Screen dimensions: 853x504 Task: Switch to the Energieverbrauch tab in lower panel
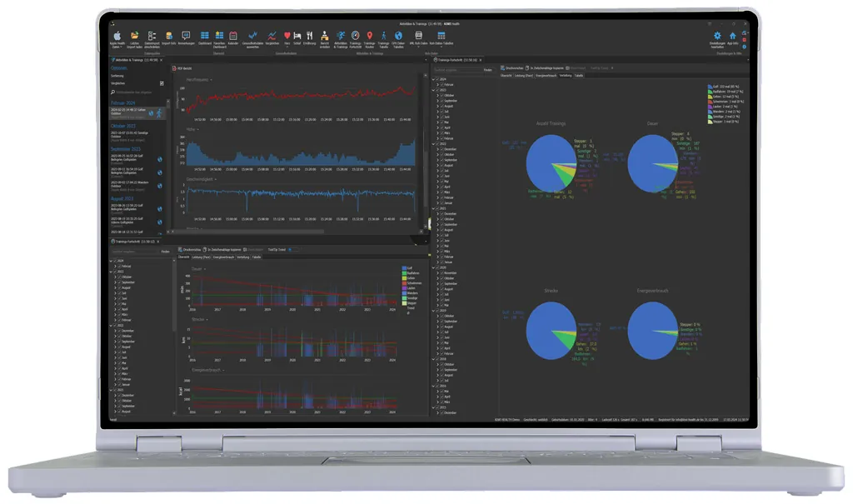222,257
